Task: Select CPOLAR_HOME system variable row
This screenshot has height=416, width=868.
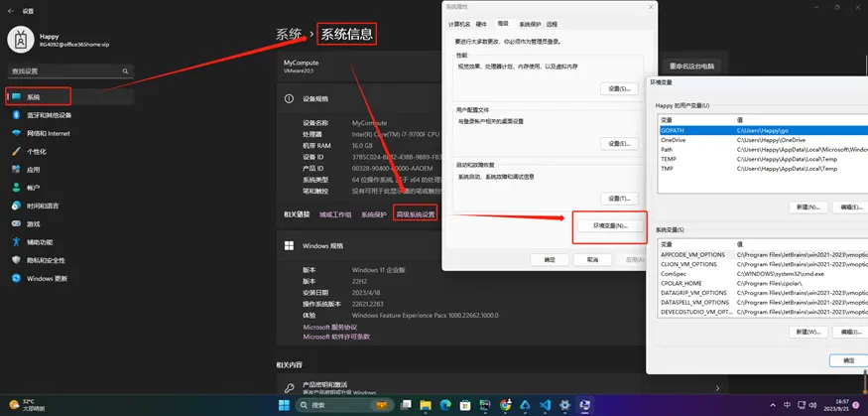Action: pos(763,283)
